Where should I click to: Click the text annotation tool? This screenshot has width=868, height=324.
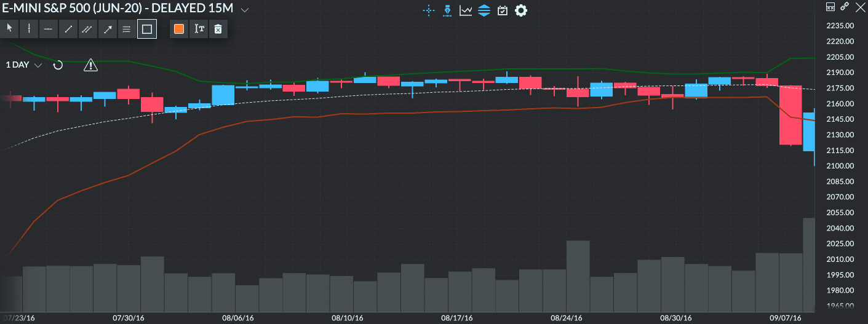point(199,29)
